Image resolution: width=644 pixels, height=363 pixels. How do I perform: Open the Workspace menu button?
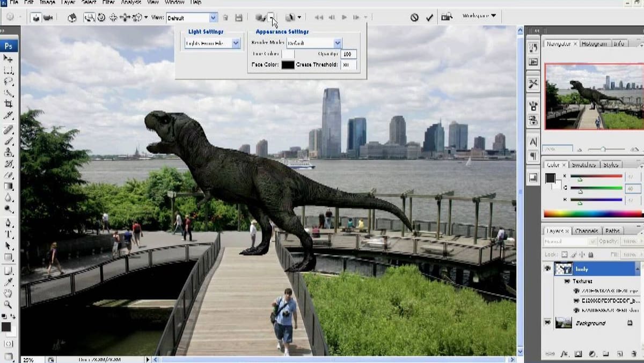479,16
